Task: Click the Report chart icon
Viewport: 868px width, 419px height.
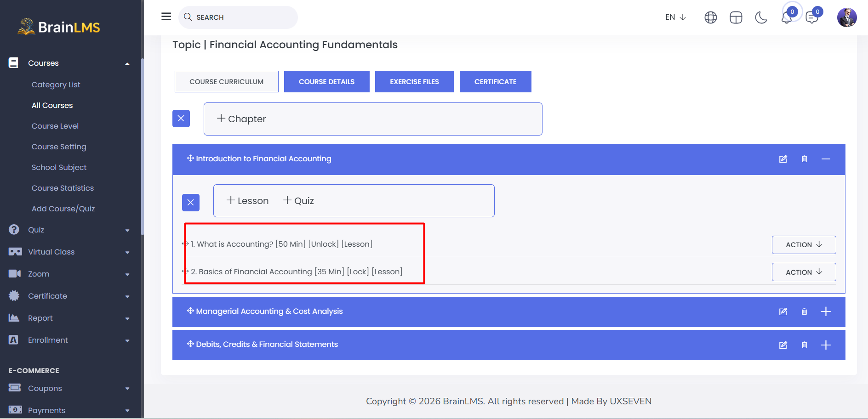Action: 14,318
